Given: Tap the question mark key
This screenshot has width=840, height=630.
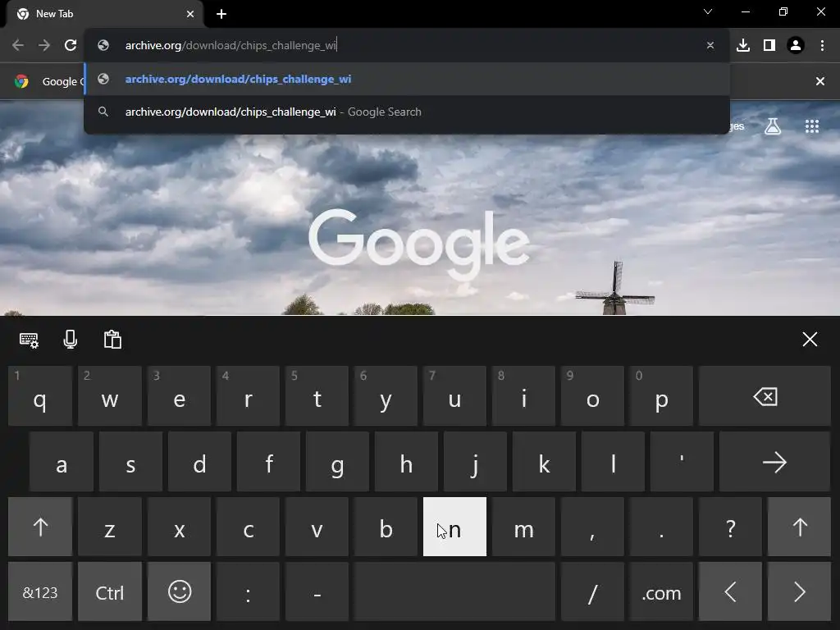Looking at the screenshot, I should [730, 527].
